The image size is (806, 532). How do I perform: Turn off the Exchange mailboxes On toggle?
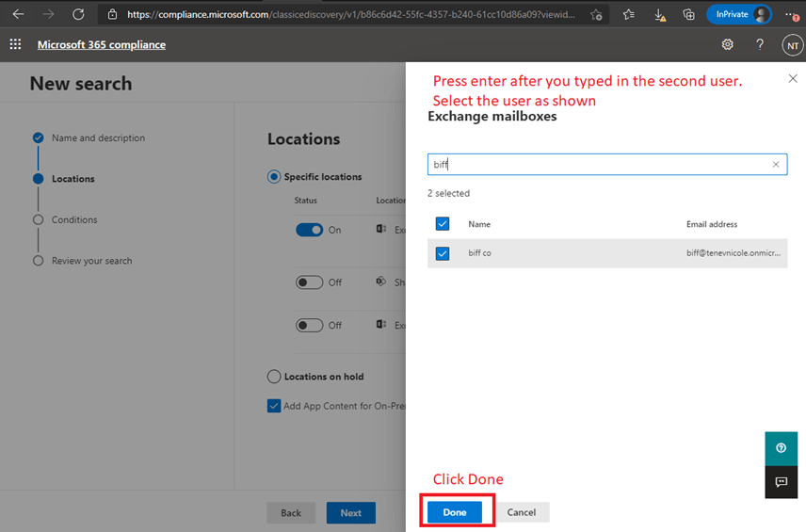(309, 230)
